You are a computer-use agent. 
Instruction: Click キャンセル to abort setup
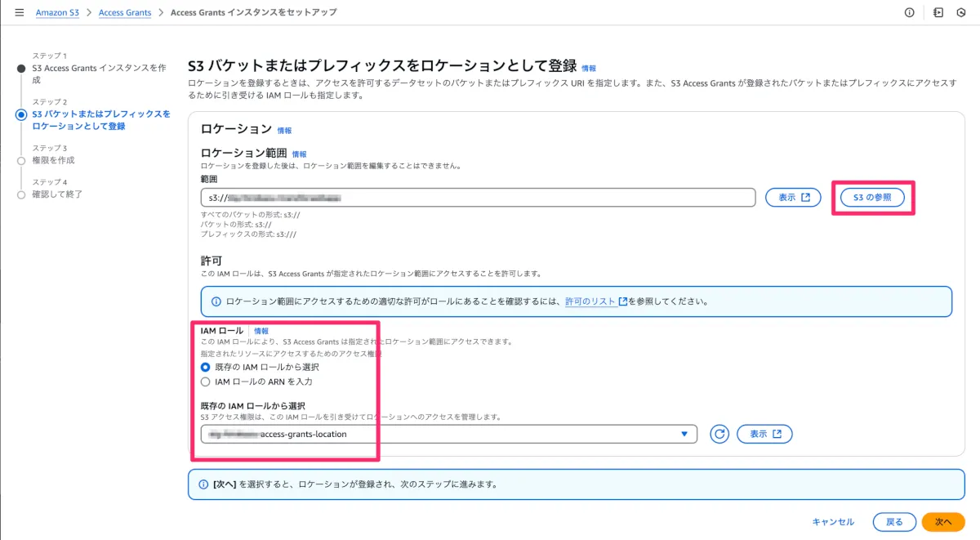(833, 521)
